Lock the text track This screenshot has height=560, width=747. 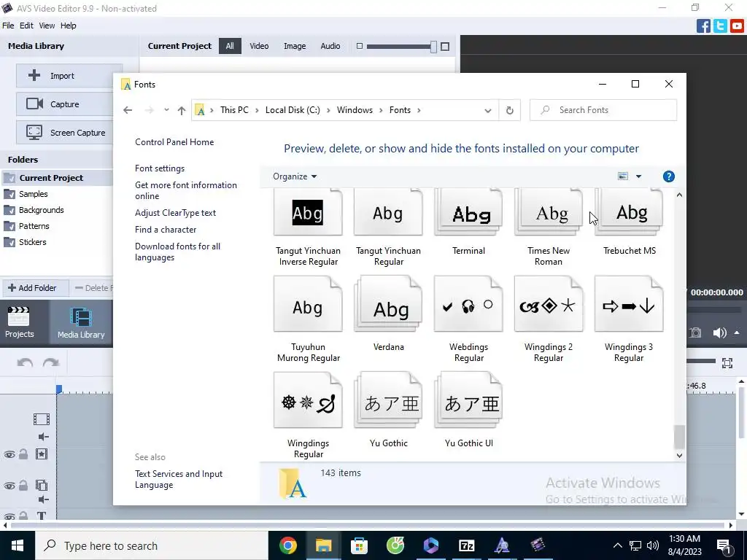point(23,516)
